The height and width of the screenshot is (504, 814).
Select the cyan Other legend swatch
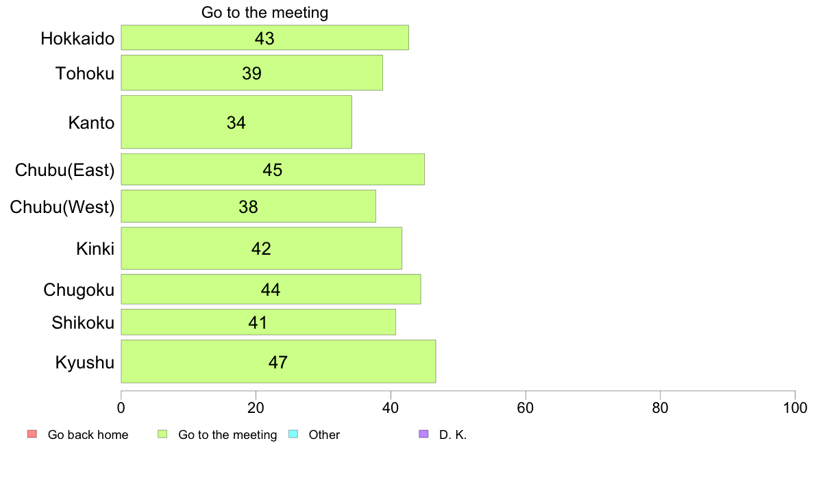[293, 434]
